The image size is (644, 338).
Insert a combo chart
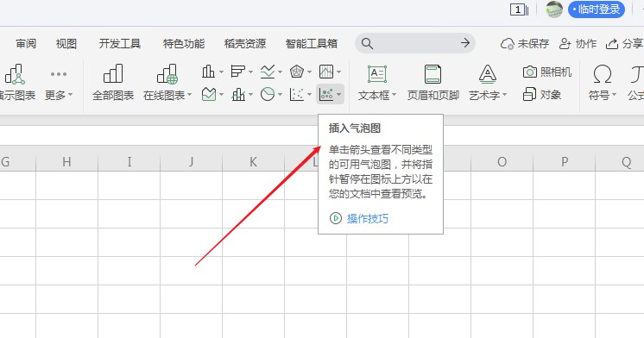238,95
